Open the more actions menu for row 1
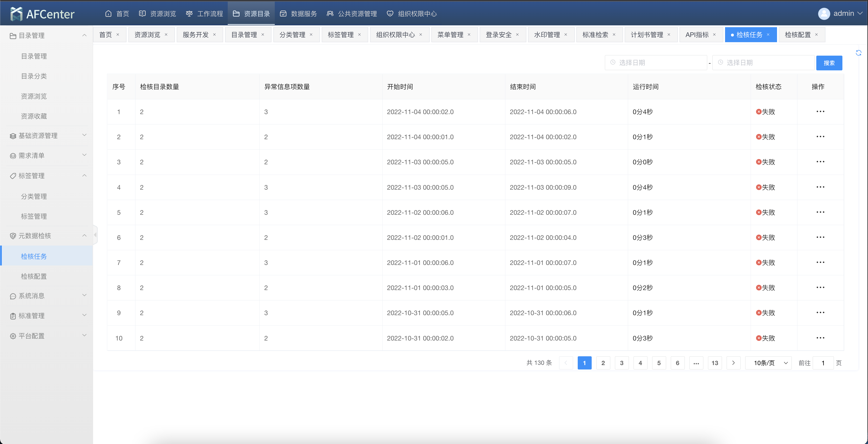The width and height of the screenshot is (868, 444). [x=820, y=111]
